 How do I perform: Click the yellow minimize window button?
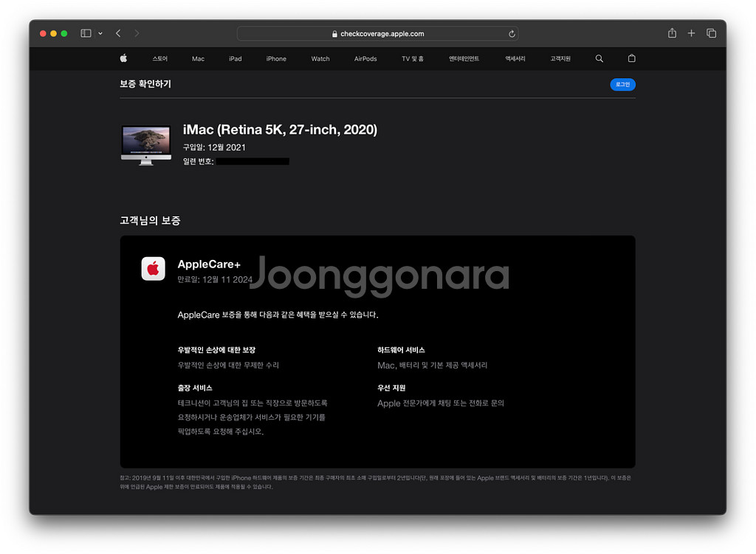pyautogui.click(x=53, y=33)
